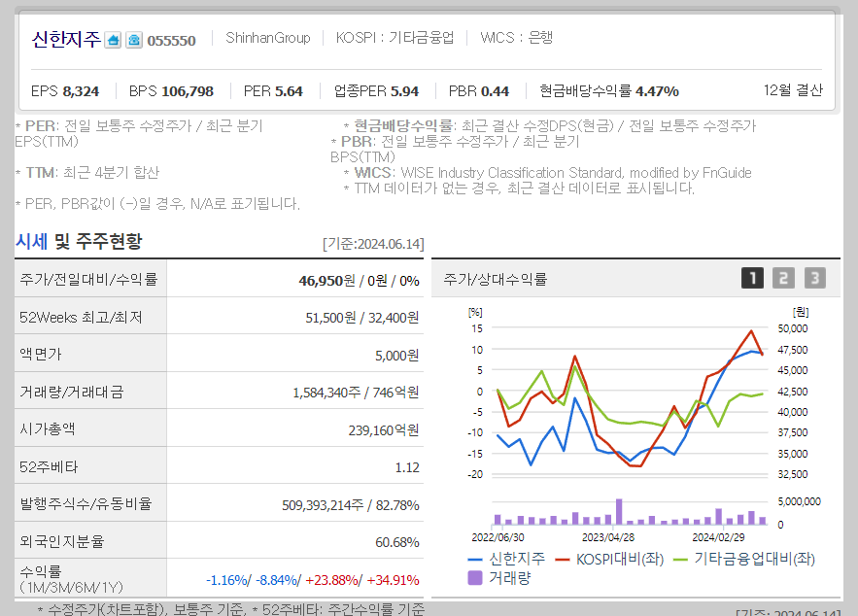
Task: Click the [기준:2024.06.14] date label
Action: 374,244
